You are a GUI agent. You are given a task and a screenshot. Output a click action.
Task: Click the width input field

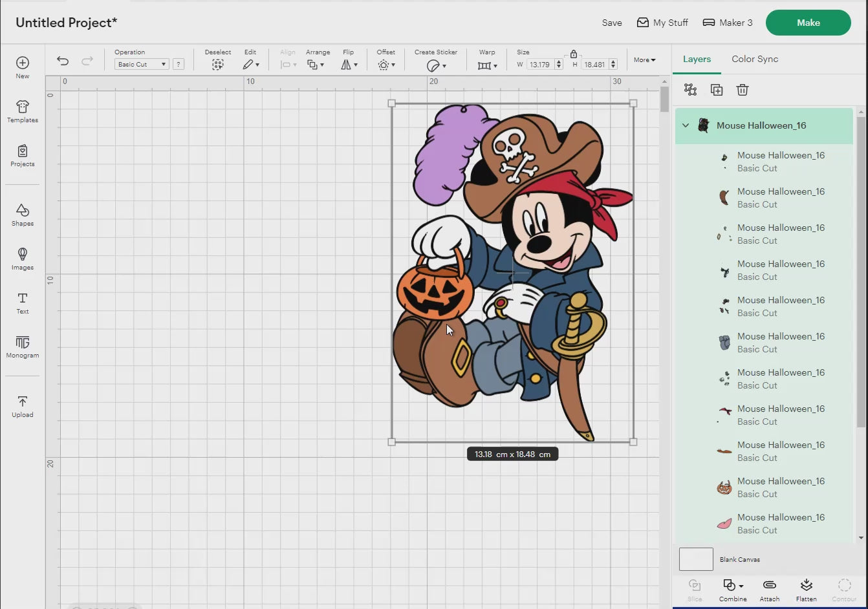point(540,64)
